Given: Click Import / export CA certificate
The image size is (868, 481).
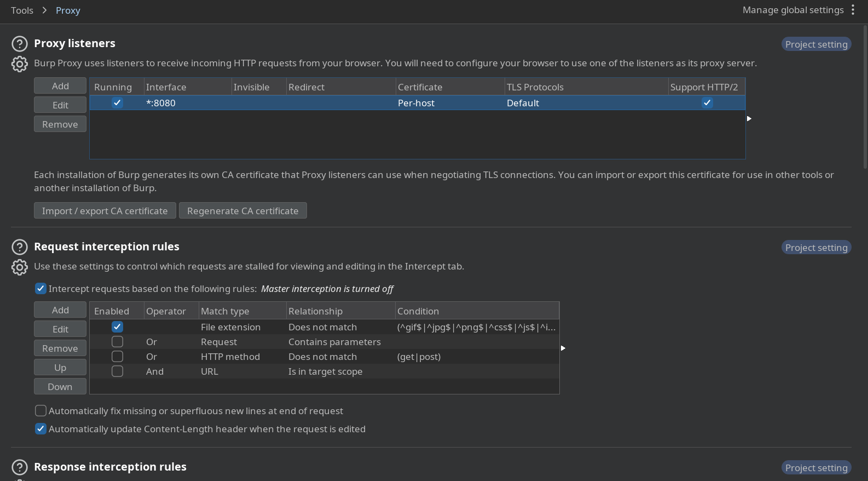Looking at the screenshot, I should pos(105,211).
